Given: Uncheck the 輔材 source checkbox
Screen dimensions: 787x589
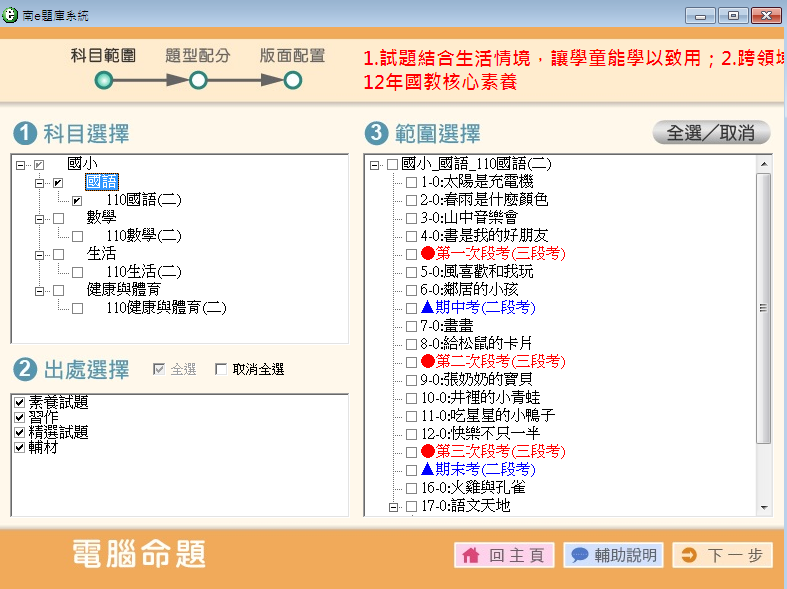Looking at the screenshot, I should pos(20,448).
